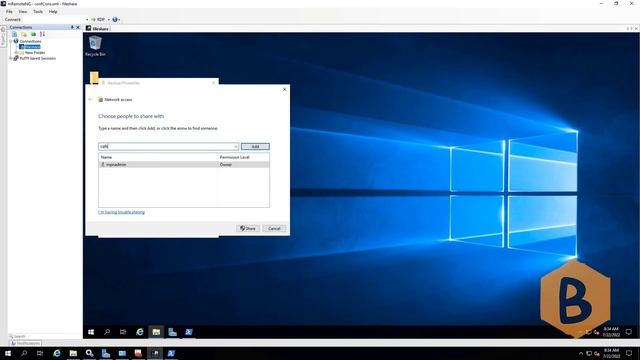Click the network icon in local system tray
Image resolution: width=640 pixels, height=360 pixels.
pos(589,353)
